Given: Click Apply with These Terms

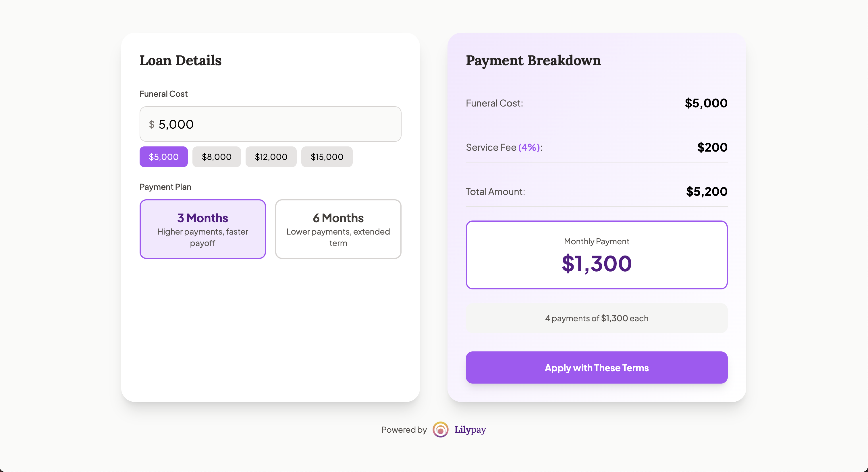Looking at the screenshot, I should 596,367.
